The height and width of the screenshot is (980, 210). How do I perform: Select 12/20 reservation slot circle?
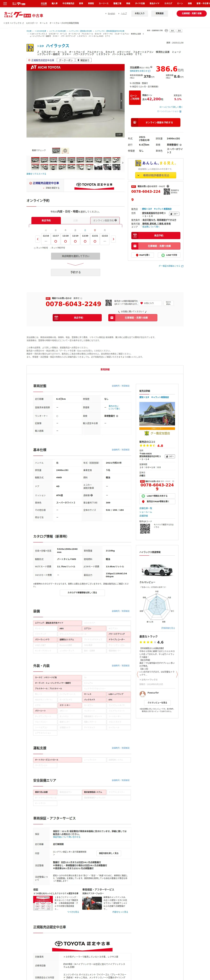[x=85, y=241]
